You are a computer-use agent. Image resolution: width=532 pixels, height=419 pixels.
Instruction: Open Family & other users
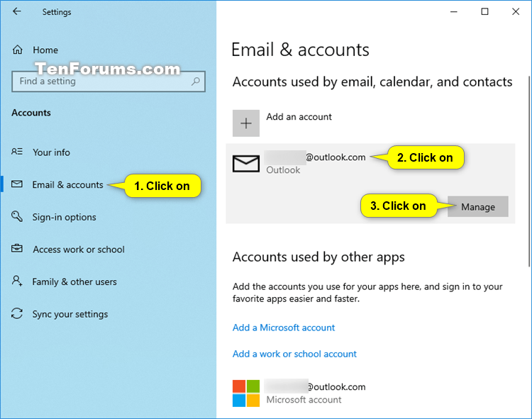(74, 282)
